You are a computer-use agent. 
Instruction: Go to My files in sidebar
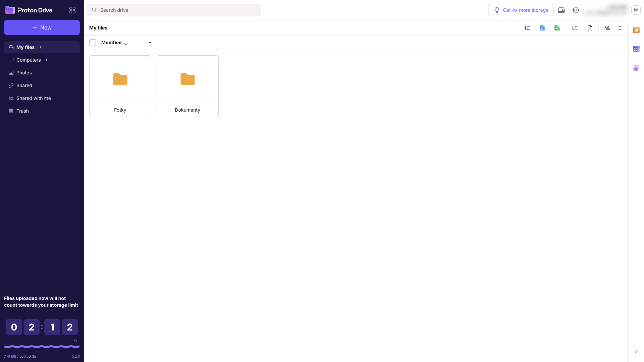click(x=42, y=47)
